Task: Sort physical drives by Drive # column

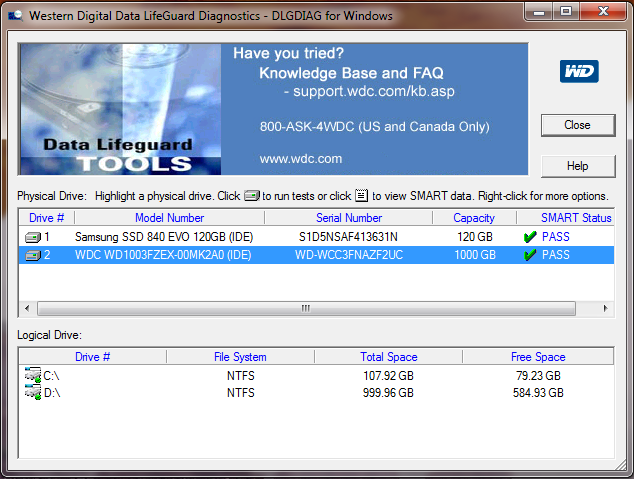Action: 46,218
